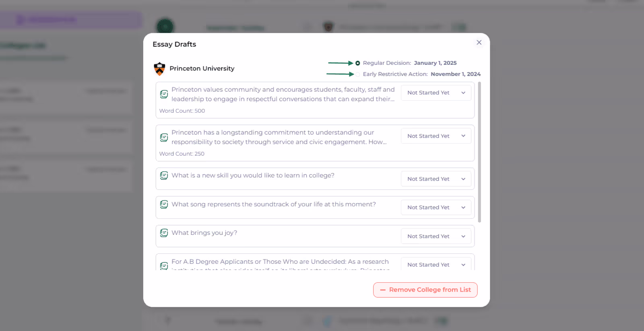The height and width of the screenshot is (331, 644).
Task: Close the Essay Drafts dialog
Action: [479, 43]
